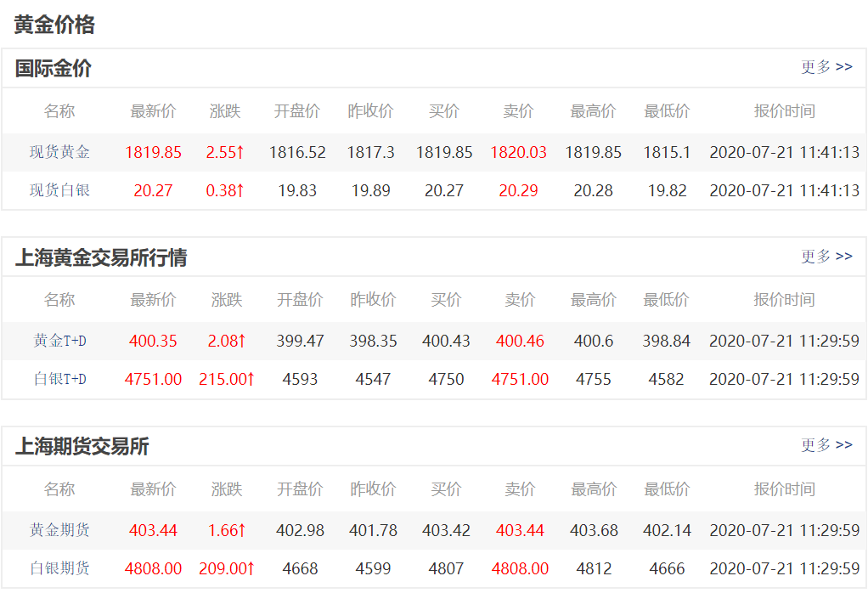Screen dimensions: 868x593
Task: Click 黄金期货 highest price 403.68
Action: point(594,530)
